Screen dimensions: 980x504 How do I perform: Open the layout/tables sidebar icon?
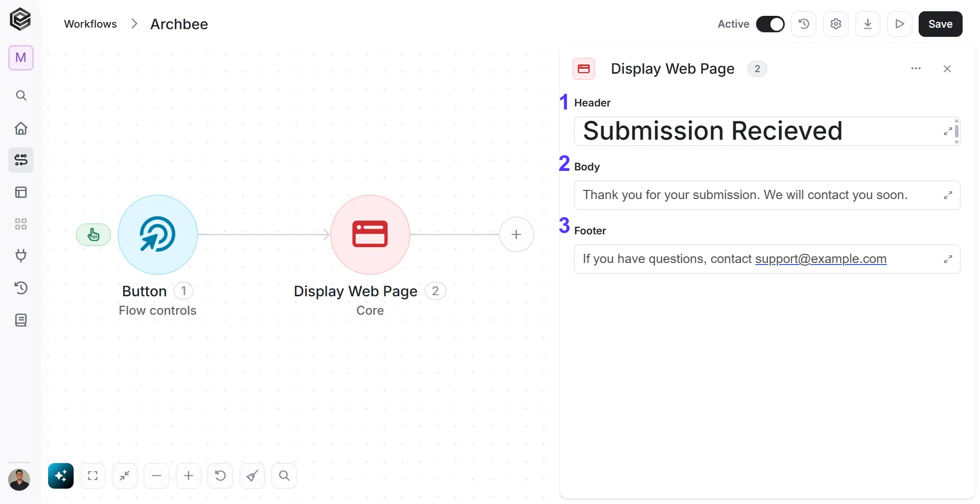(x=21, y=192)
